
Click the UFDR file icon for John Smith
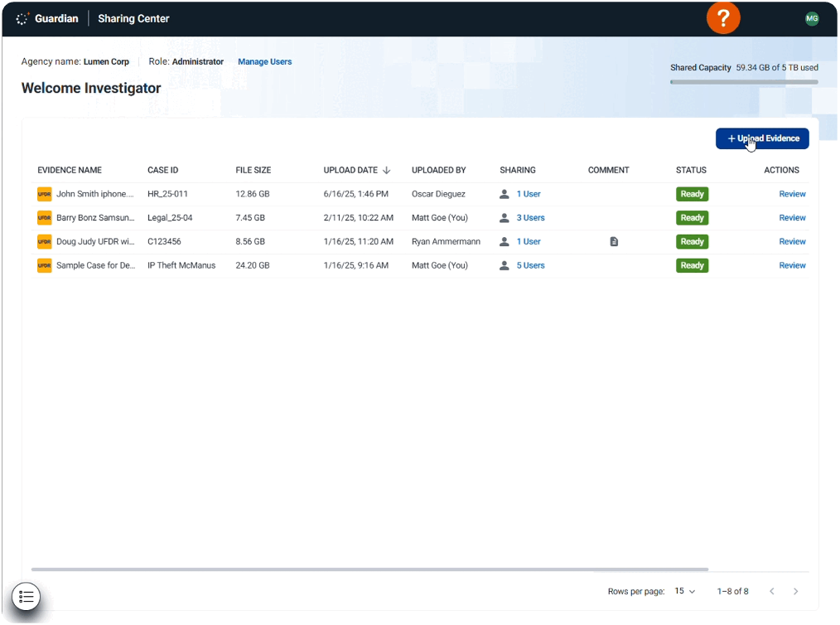click(44, 194)
